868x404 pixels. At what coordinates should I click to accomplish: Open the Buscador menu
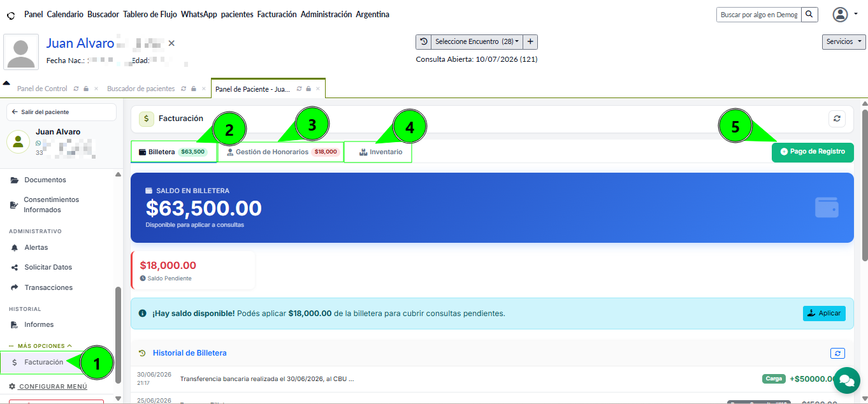point(103,14)
